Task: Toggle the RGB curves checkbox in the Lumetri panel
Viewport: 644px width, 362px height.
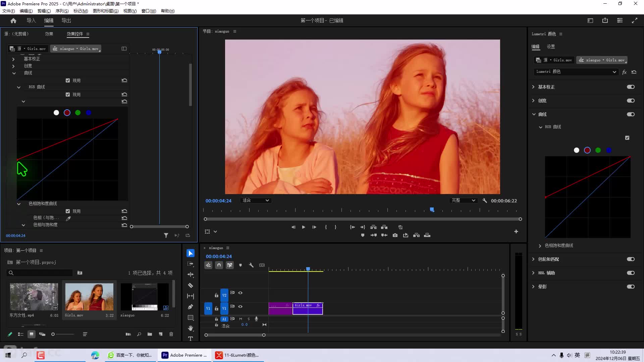Action: pyautogui.click(x=627, y=138)
